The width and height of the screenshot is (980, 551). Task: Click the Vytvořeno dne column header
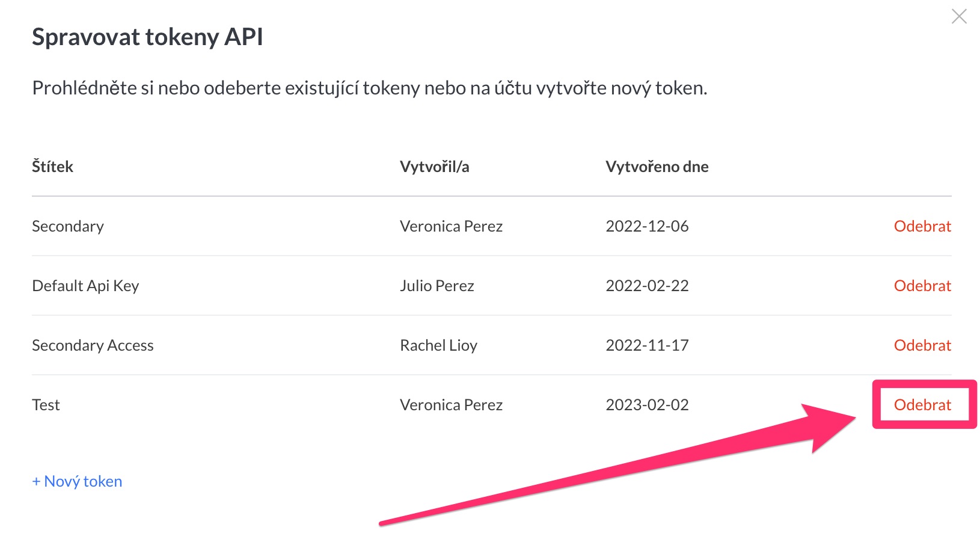tap(657, 167)
